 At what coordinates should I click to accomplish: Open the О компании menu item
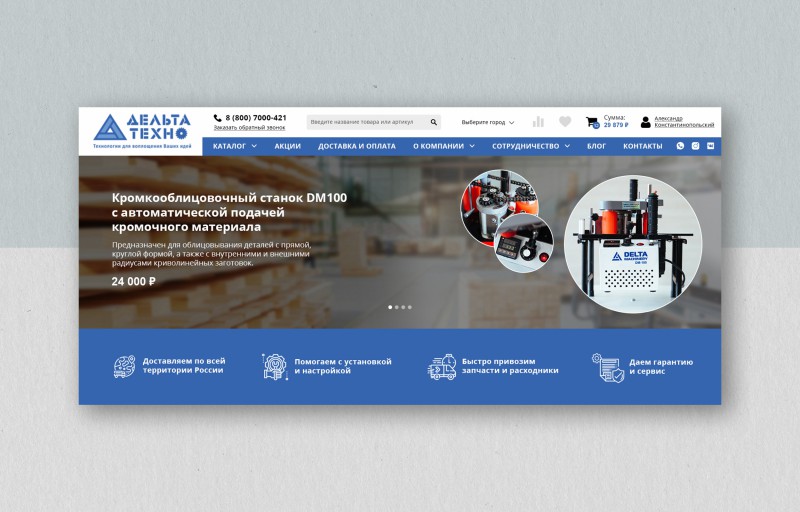pos(438,146)
